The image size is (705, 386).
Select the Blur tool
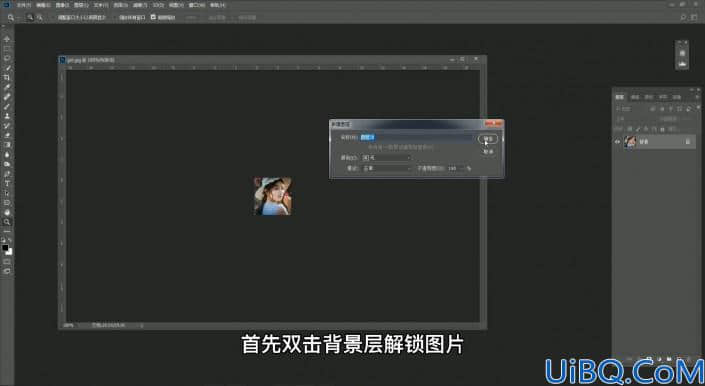click(x=7, y=155)
